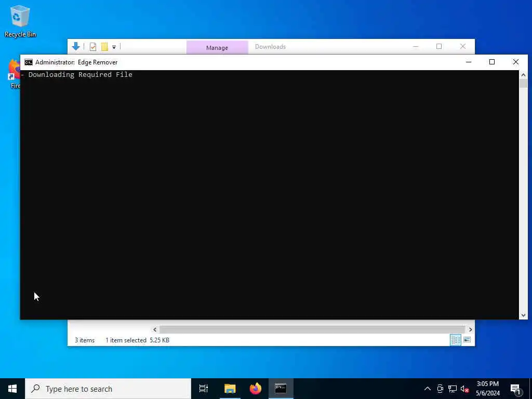Click the '3 items' status bar text

(85, 340)
